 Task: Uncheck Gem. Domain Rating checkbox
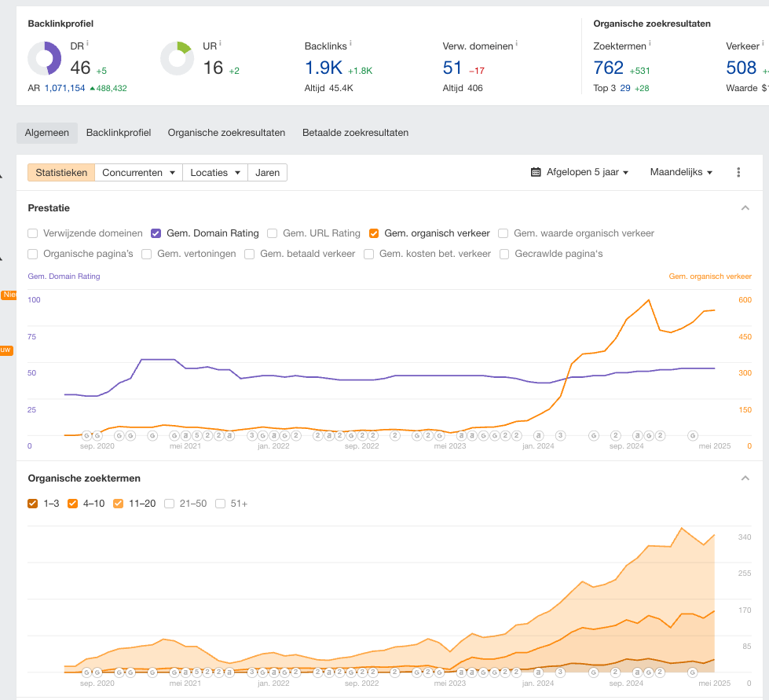pyautogui.click(x=156, y=233)
